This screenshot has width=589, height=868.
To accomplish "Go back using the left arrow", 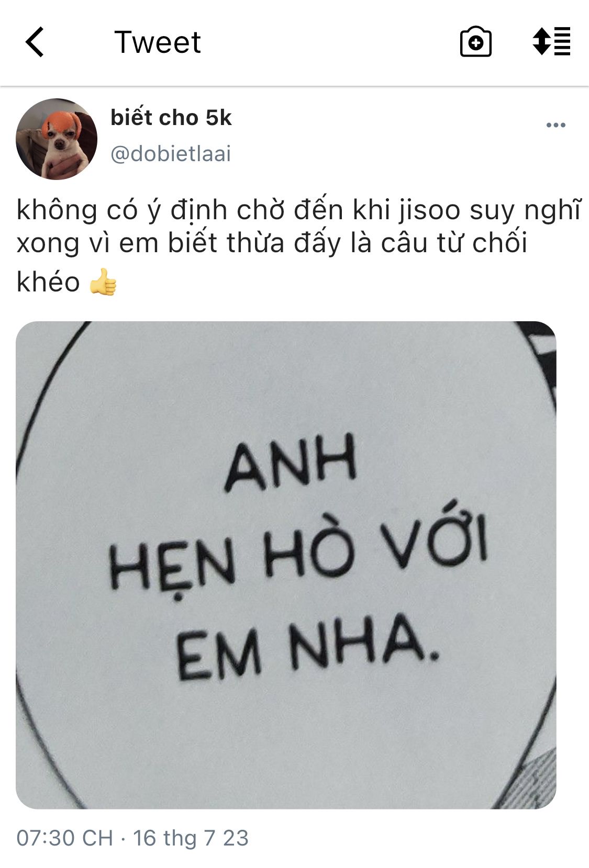I will point(35,42).
